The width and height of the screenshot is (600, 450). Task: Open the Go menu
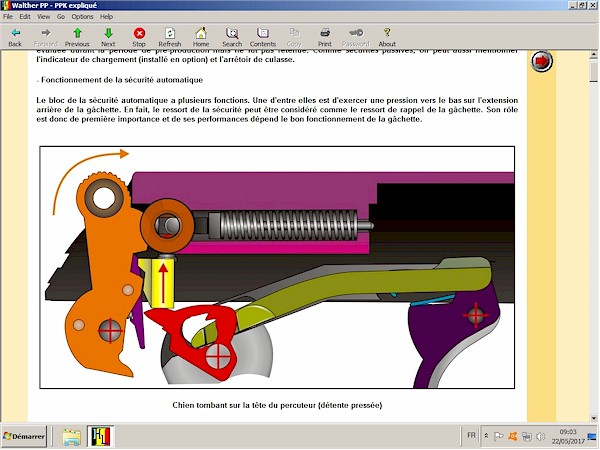pos(61,16)
